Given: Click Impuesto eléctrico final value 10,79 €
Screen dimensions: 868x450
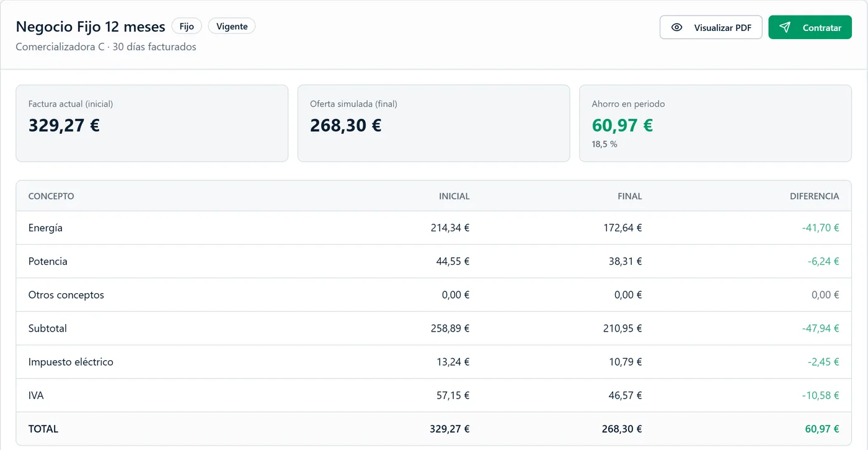Looking at the screenshot, I should (626, 362).
